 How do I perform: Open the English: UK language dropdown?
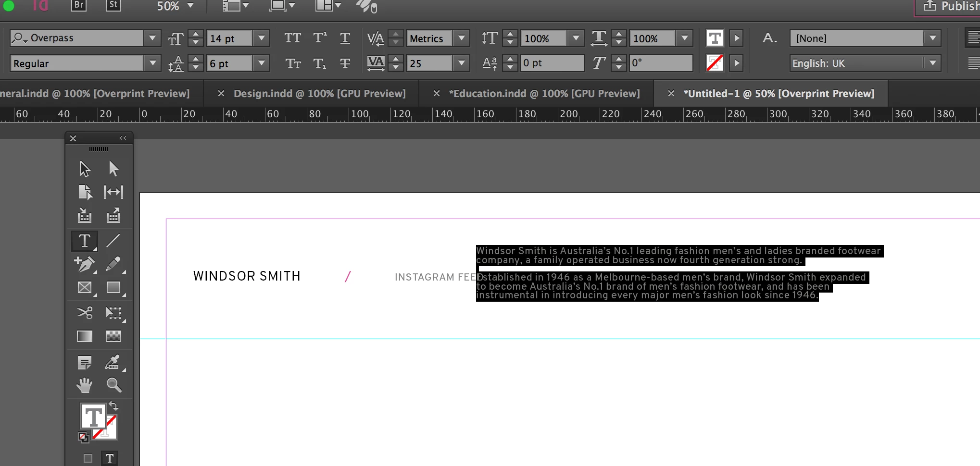tap(933, 63)
